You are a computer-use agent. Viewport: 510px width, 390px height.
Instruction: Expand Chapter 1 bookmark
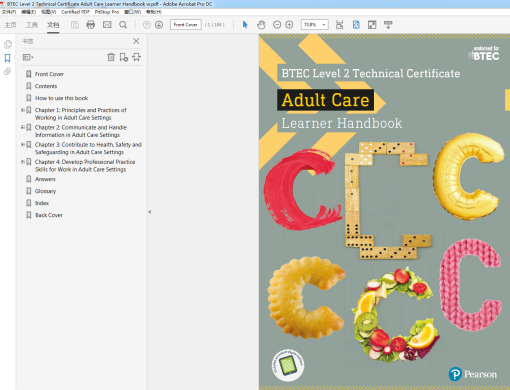pos(23,110)
